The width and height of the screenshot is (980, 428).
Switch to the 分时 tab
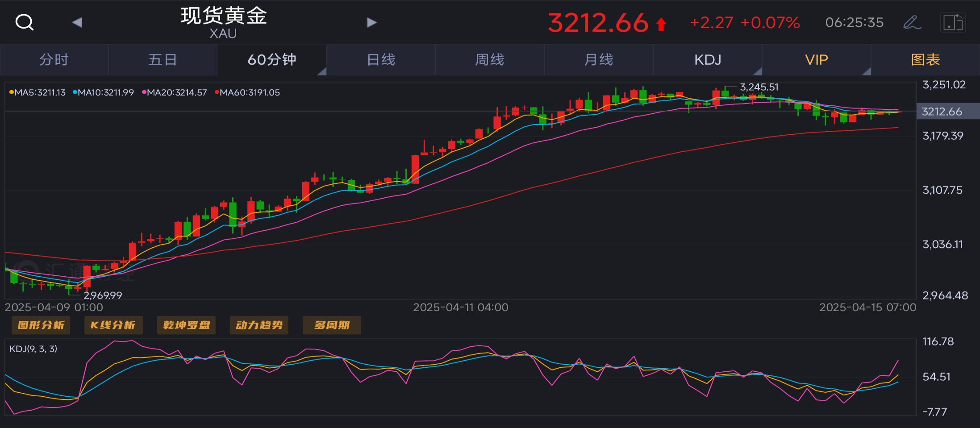coord(54,59)
